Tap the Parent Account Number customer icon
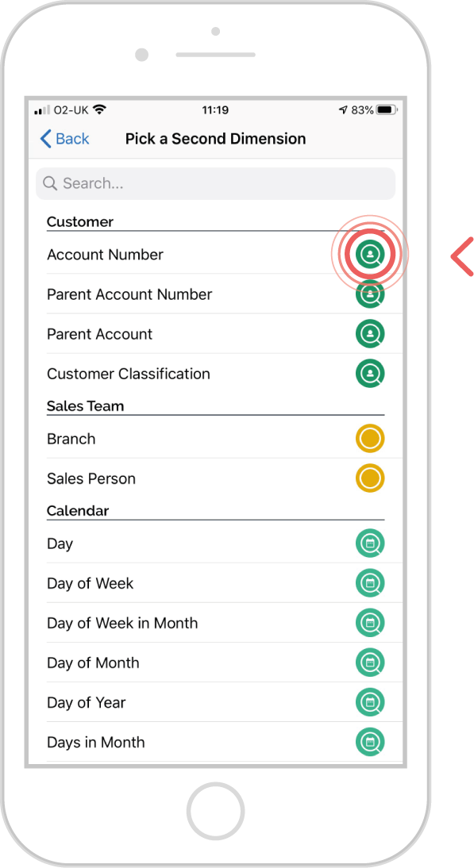This screenshot has height=868, width=474. (370, 294)
